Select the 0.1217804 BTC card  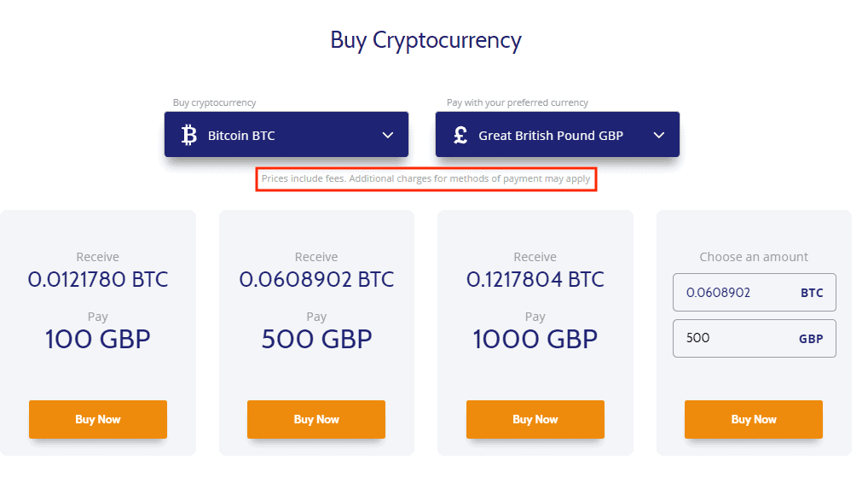pos(535,333)
